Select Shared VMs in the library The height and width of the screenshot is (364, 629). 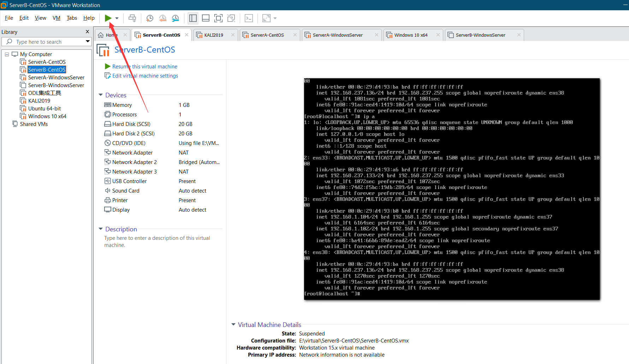34,124
